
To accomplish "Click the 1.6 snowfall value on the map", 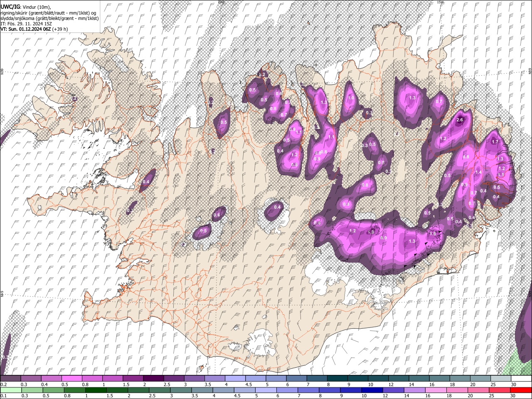I will tap(433, 234).
